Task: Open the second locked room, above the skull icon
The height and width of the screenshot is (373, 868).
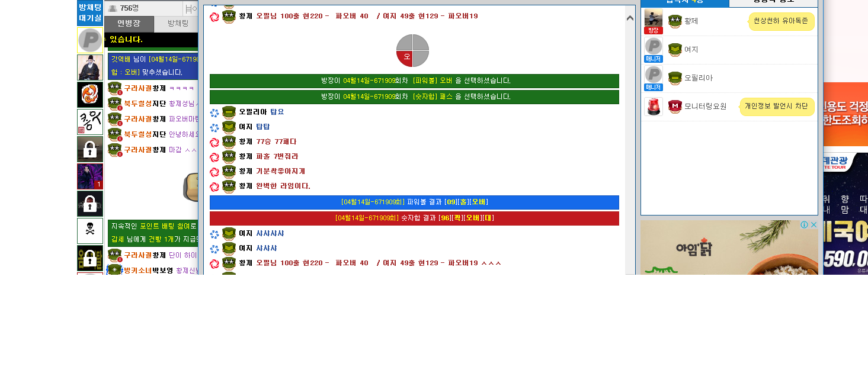Action: 90,204
